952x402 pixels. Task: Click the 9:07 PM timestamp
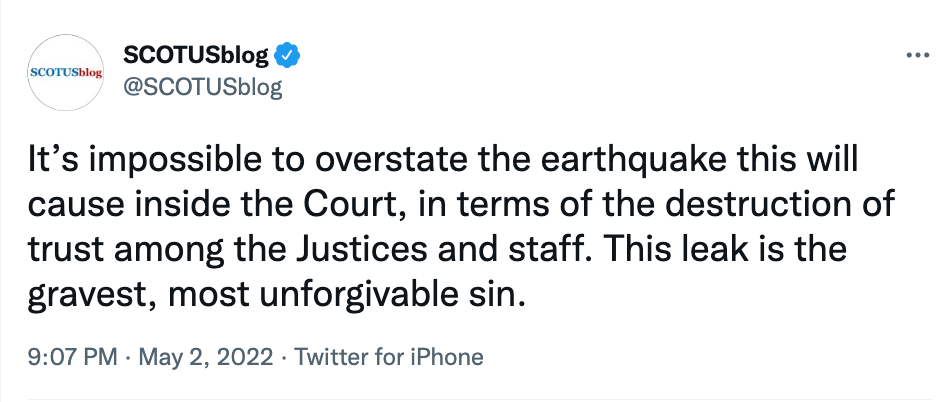click(x=72, y=357)
